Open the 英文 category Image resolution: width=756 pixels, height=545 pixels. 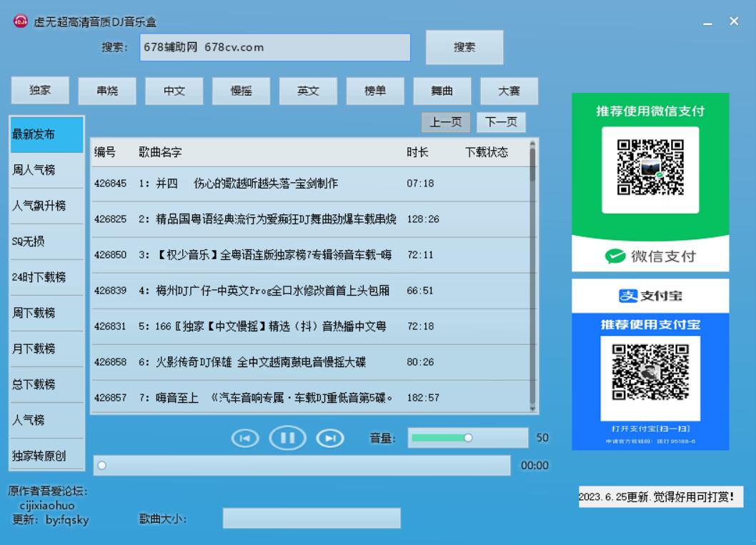click(x=308, y=90)
